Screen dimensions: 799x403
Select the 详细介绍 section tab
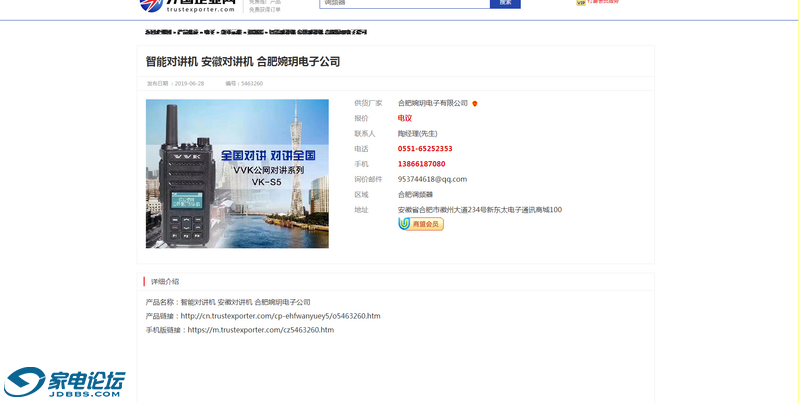tap(165, 281)
